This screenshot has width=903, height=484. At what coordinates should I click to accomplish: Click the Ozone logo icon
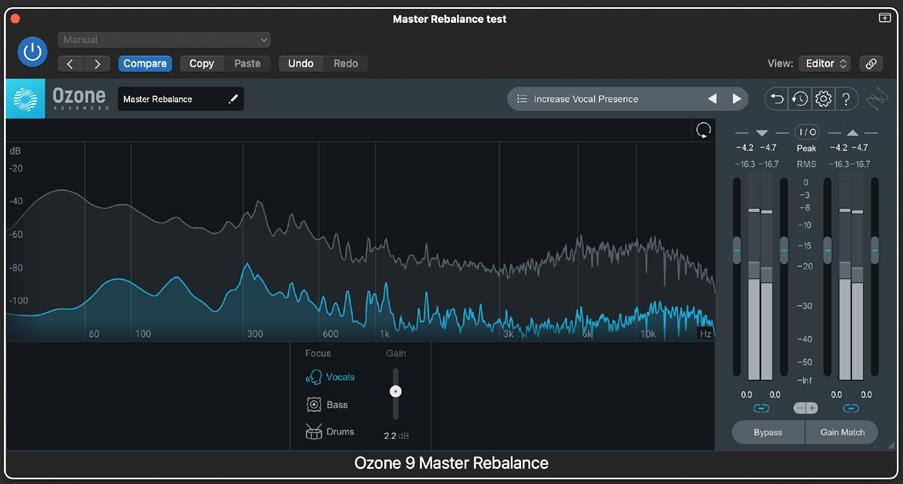[x=25, y=99]
